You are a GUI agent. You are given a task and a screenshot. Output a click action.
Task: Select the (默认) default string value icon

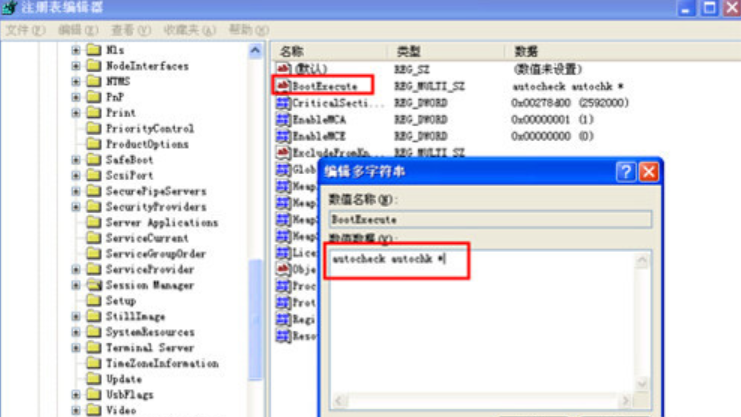coord(284,69)
